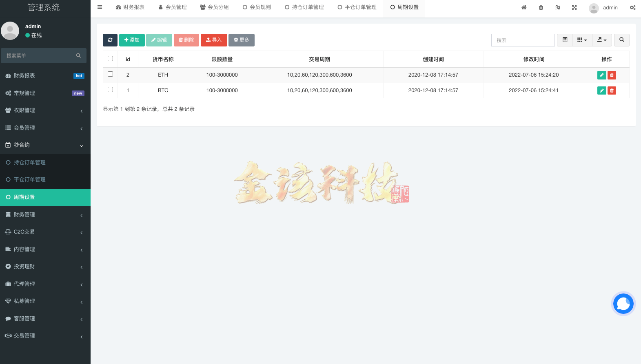Go to home icon in top bar

pyautogui.click(x=524, y=7)
